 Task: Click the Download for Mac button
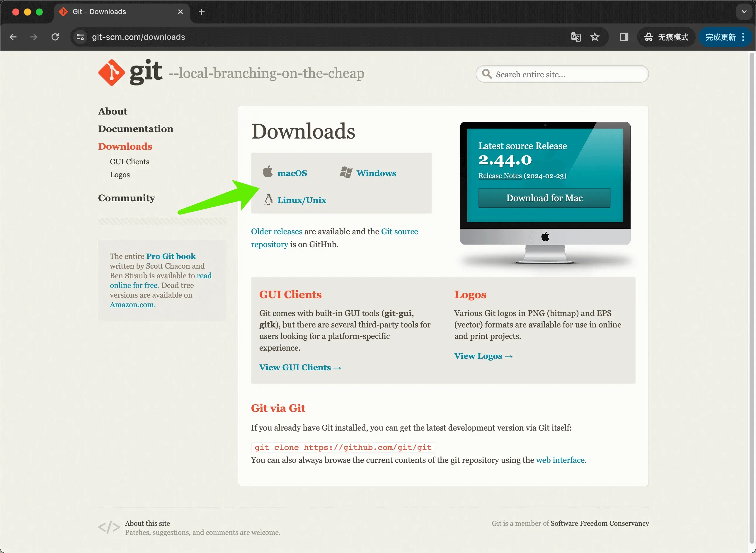click(x=545, y=198)
